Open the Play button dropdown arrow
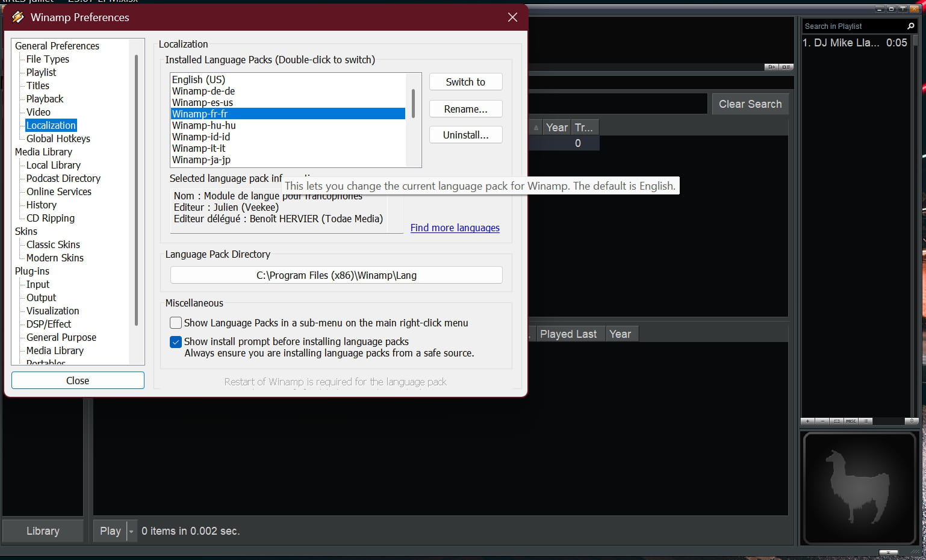 pos(131,531)
